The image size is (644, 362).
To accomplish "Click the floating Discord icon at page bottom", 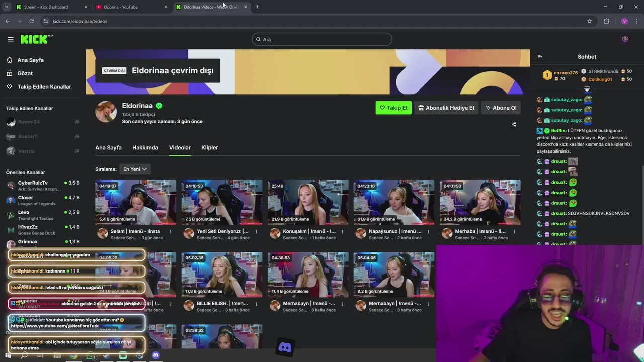I will pos(286,347).
